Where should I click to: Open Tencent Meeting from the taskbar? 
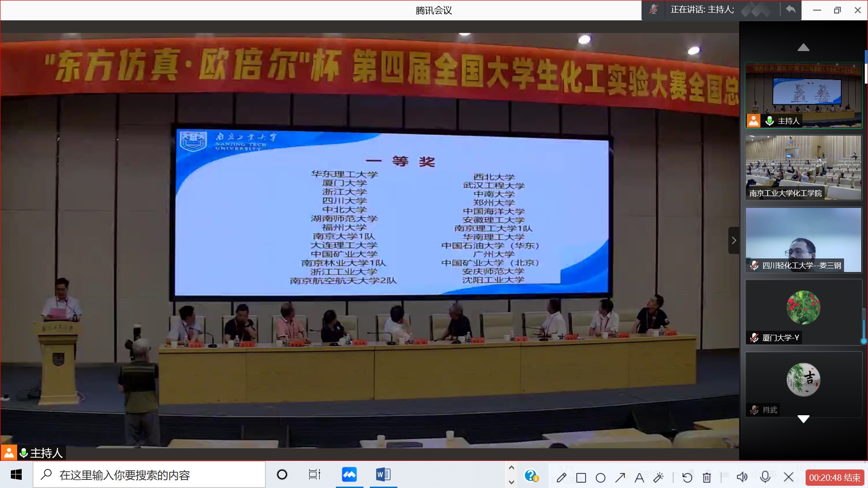(349, 474)
